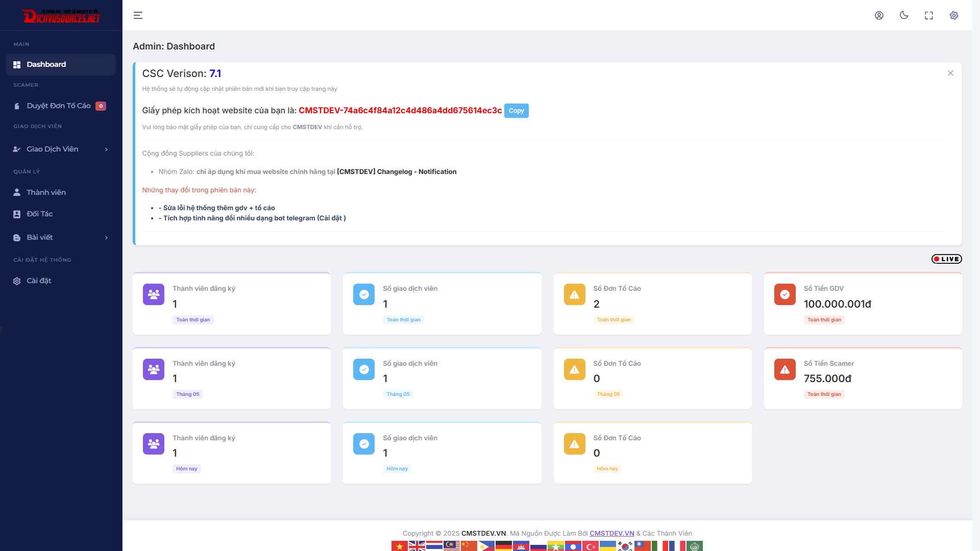Open Cài đặt system settings in sidebar
980x551 pixels.
39,281
